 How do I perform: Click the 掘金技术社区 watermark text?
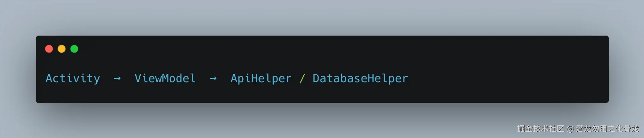[x=540, y=129]
